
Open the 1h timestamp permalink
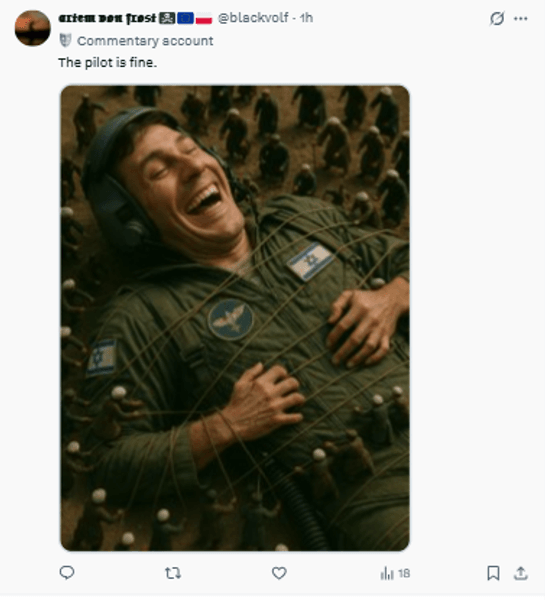tap(306, 18)
